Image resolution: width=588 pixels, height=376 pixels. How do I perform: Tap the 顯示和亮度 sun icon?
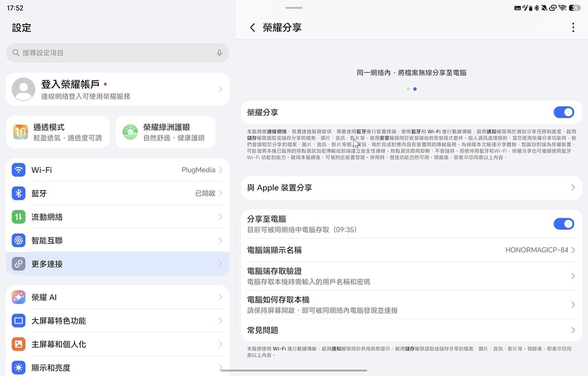point(18,368)
